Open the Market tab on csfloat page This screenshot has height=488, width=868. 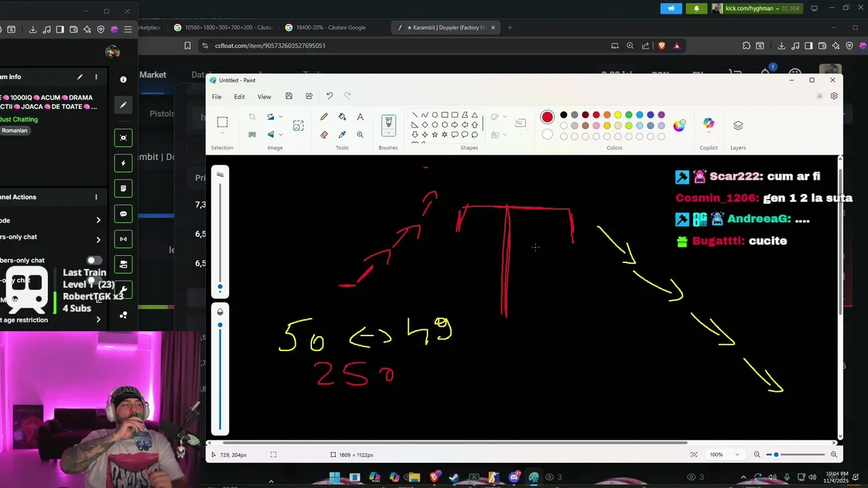(153, 75)
